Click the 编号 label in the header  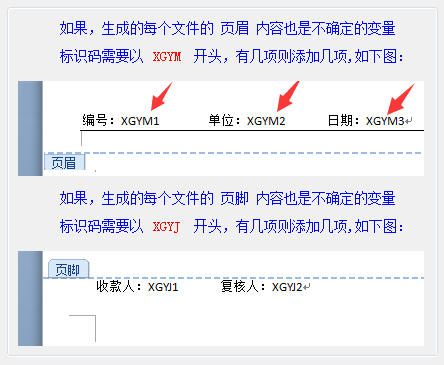[95, 120]
